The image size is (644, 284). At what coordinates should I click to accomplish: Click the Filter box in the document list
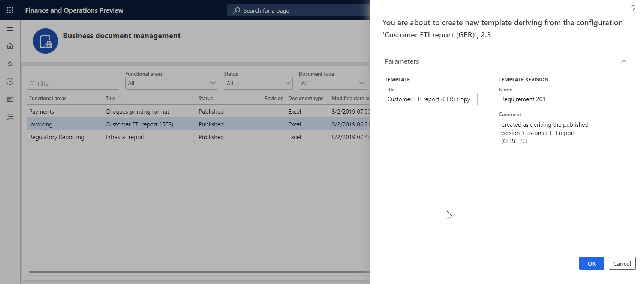coord(73,83)
